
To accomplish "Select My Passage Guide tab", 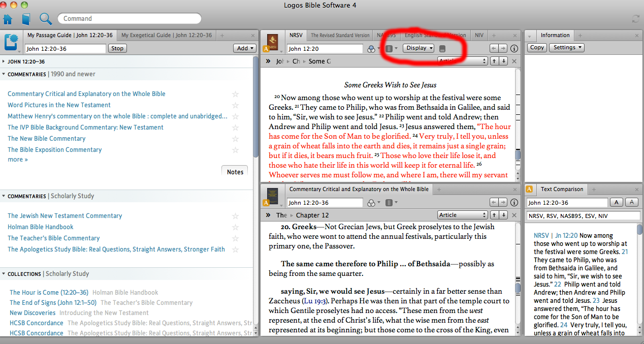I will [x=71, y=35].
